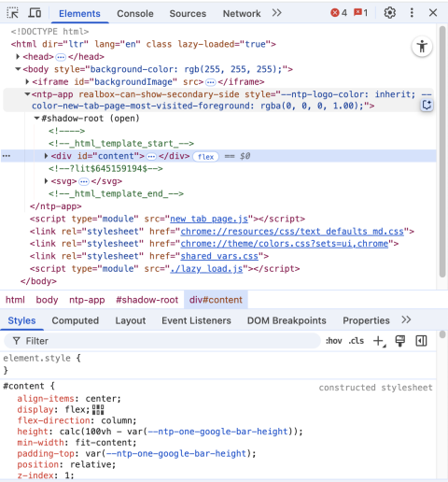This screenshot has height=482, width=448.
Task: Toggle the :hov element state panel
Action: tap(334, 341)
